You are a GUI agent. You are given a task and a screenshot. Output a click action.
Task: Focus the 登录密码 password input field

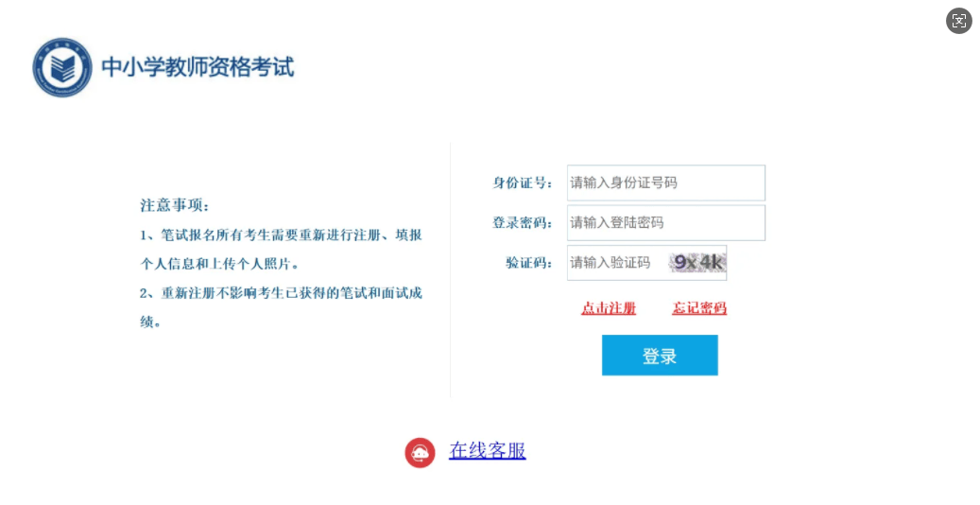click(665, 223)
